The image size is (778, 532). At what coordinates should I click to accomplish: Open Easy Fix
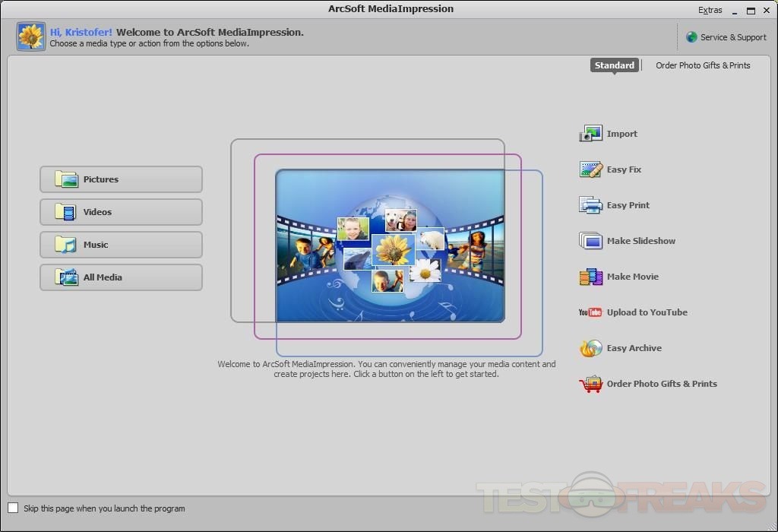pos(590,169)
